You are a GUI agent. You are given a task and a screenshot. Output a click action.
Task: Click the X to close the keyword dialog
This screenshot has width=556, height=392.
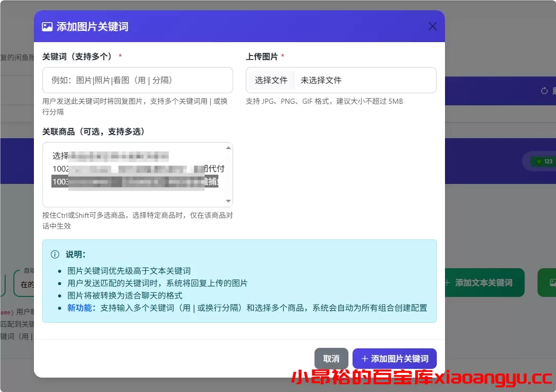432,26
